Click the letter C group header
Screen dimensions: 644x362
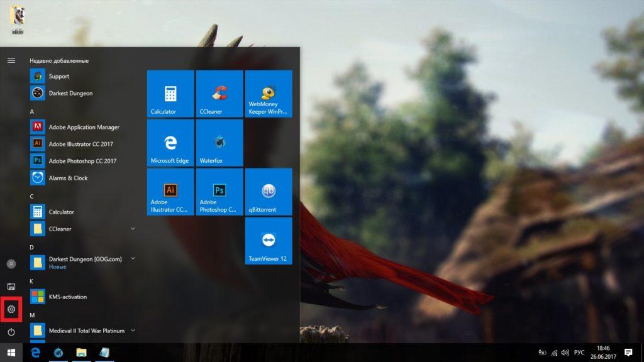tap(31, 197)
